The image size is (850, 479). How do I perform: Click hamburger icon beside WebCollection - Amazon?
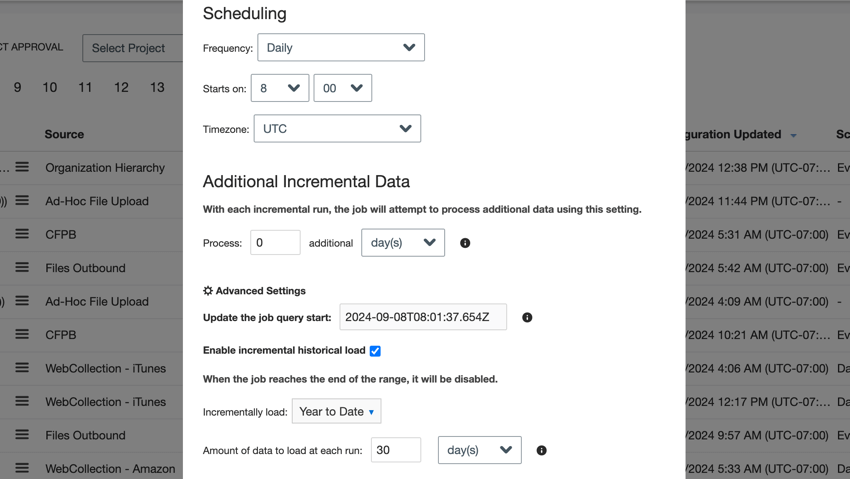coord(22,468)
